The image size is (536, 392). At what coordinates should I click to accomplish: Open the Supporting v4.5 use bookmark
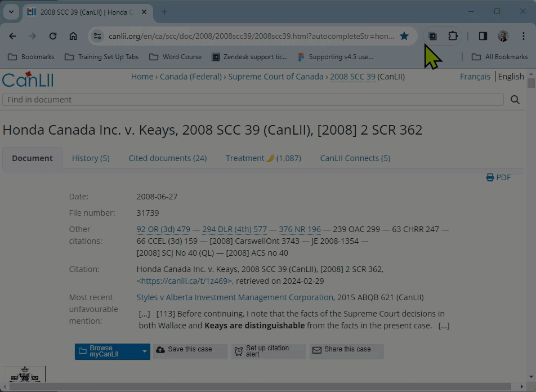[336, 57]
